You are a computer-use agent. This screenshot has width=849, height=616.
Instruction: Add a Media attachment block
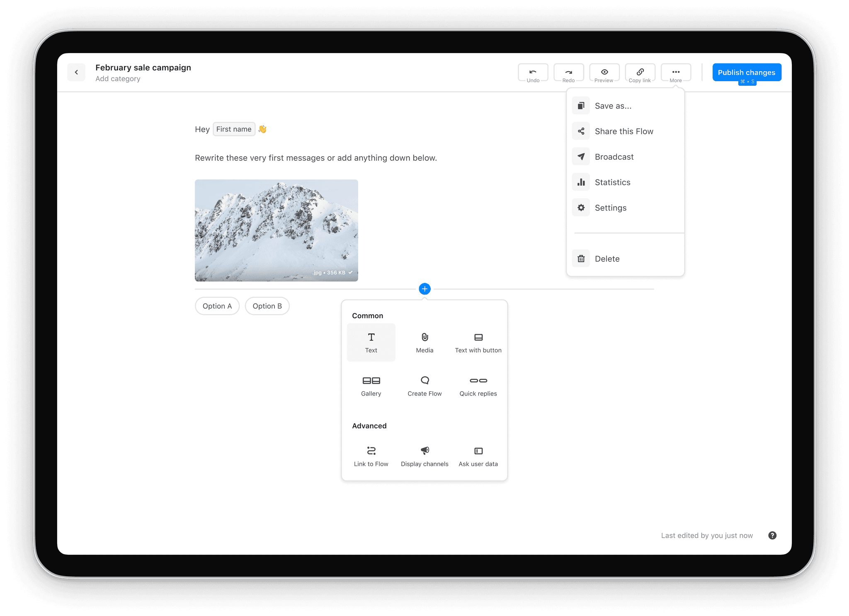click(424, 343)
